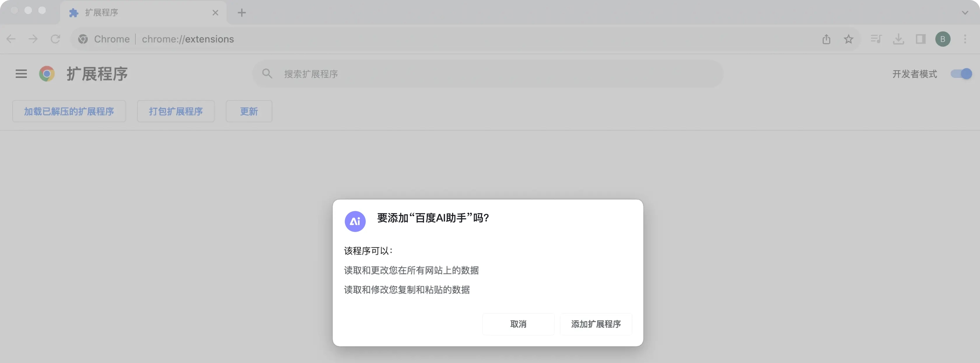Viewport: 980px width, 363px height.
Task: Click the Chrome site info icon in address bar
Action: pos(83,39)
